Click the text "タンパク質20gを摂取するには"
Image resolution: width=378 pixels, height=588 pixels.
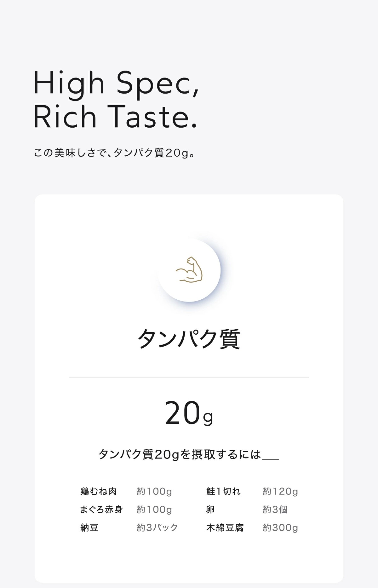coord(180,454)
